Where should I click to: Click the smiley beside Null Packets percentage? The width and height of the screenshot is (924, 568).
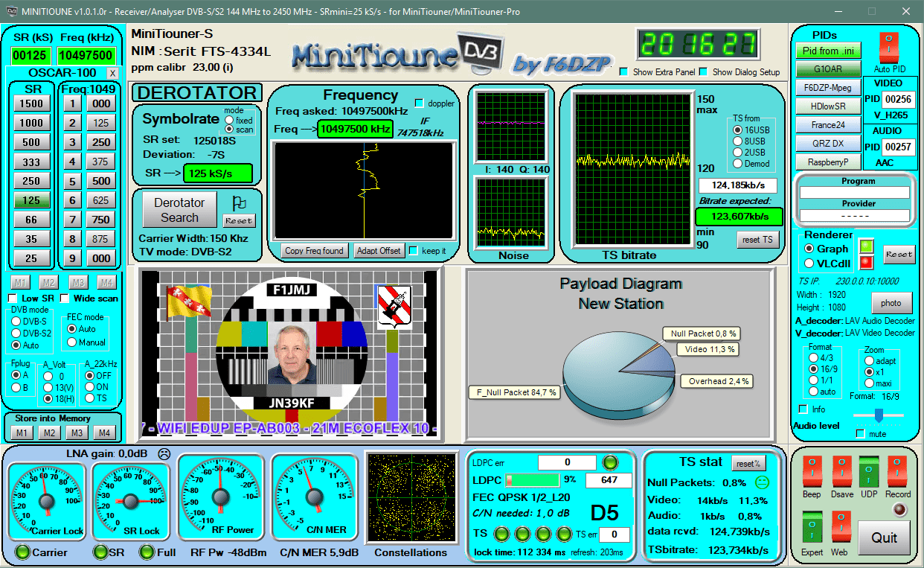[760, 482]
